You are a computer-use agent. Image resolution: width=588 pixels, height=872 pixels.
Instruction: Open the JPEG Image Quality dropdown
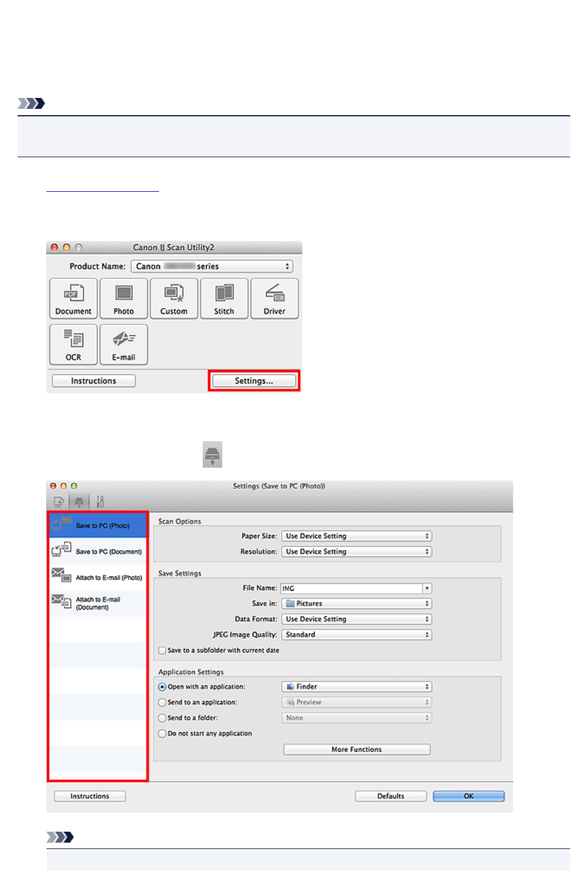tap(356, 634)
